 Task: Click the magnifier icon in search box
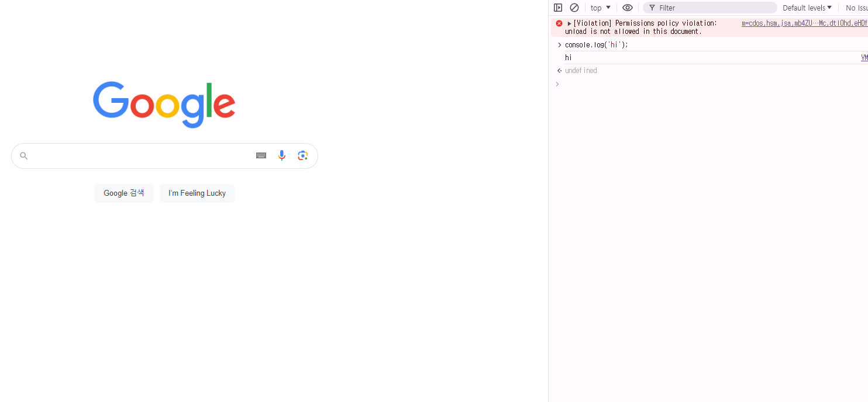pyautogui.click(x=24, y=156)
